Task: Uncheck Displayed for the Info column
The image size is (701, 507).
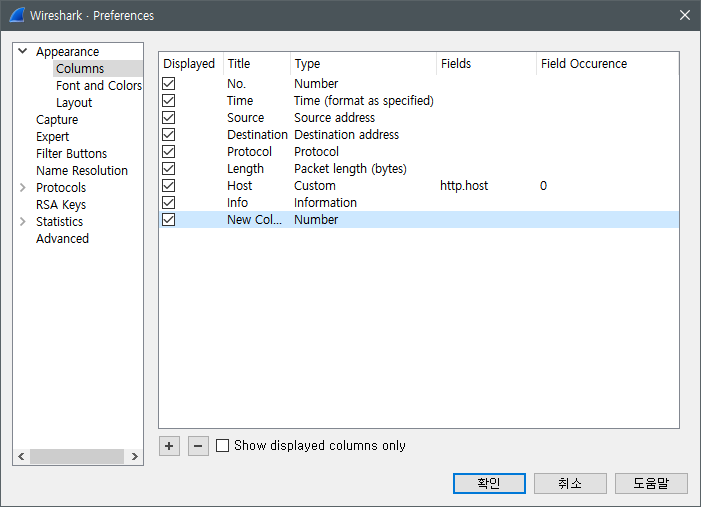Action: 169,203
